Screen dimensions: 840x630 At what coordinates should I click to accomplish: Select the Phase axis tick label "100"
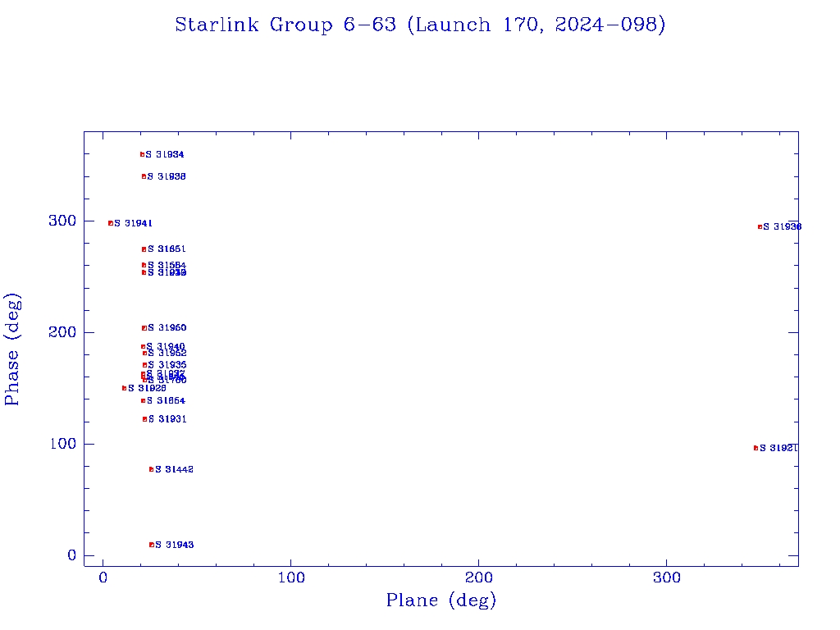(x=63, y=444)
